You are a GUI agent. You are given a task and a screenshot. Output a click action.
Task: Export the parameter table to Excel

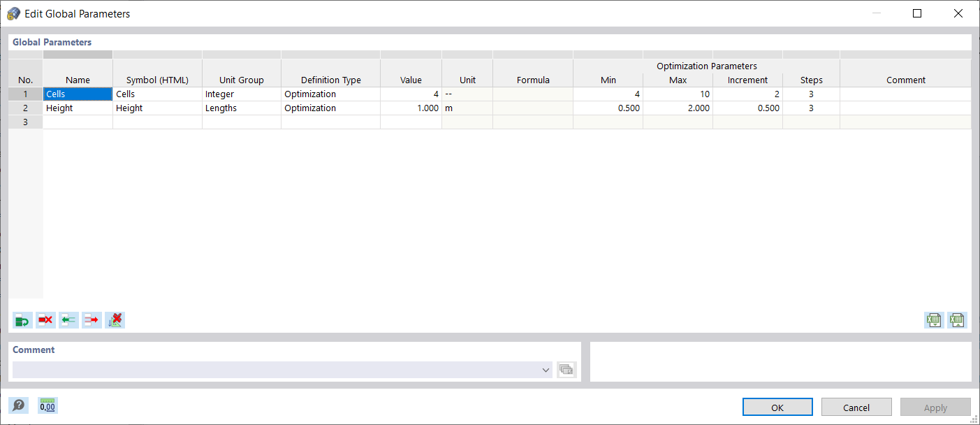pyautogui.click(x=956, y=319)
